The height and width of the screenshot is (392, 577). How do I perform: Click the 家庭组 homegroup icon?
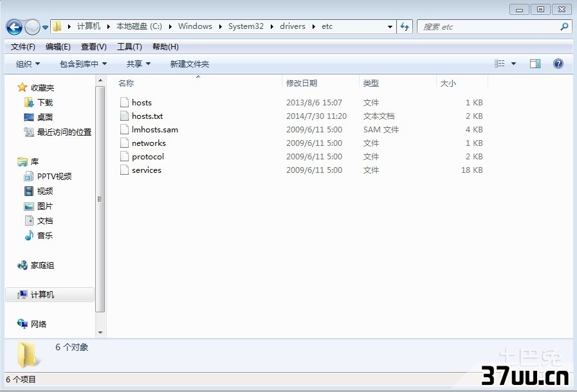pyautogui.click(x=22, y=265)
